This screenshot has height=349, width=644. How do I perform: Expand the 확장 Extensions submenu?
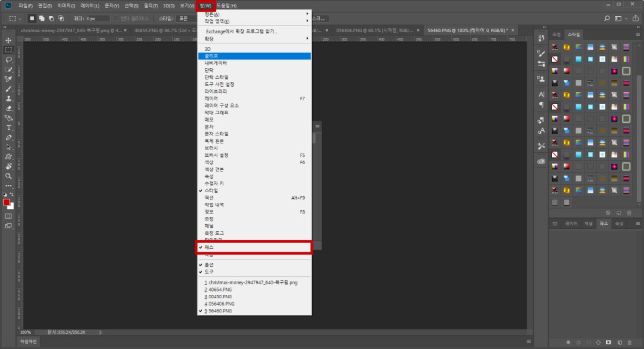point(254,39)
